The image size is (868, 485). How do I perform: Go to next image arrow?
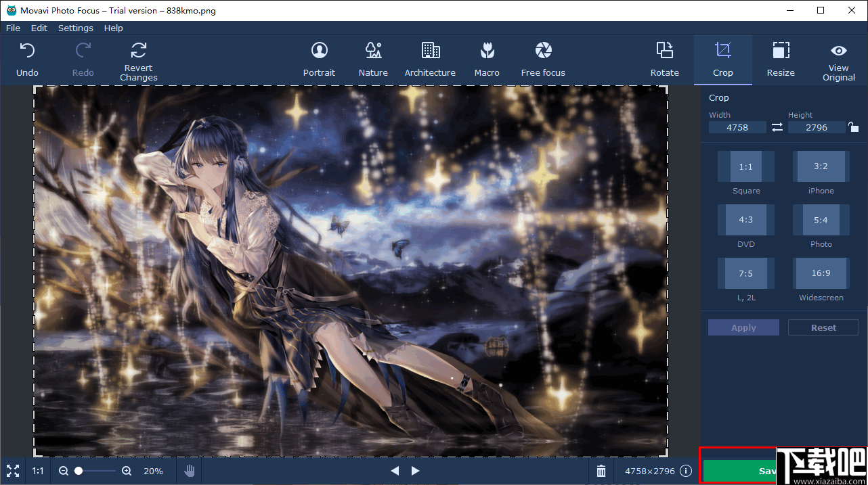click(416, 471)
